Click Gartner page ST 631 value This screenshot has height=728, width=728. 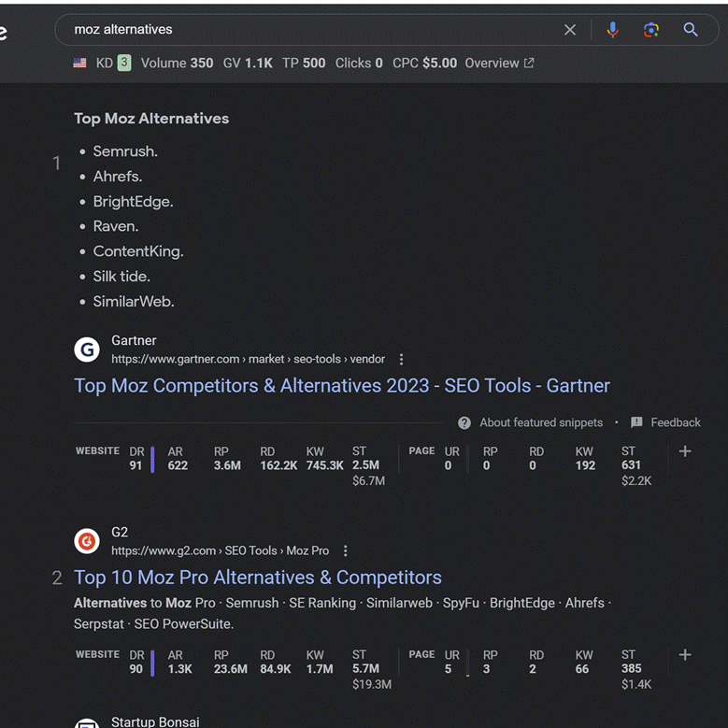pos(631,465)
